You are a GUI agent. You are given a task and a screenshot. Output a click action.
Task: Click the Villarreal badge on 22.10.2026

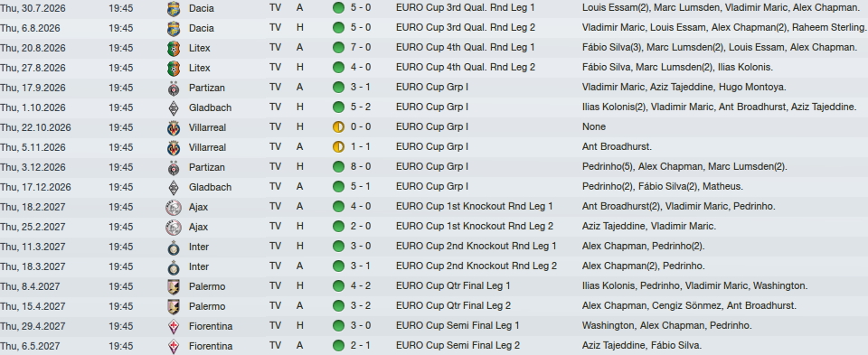click(174, 127)
